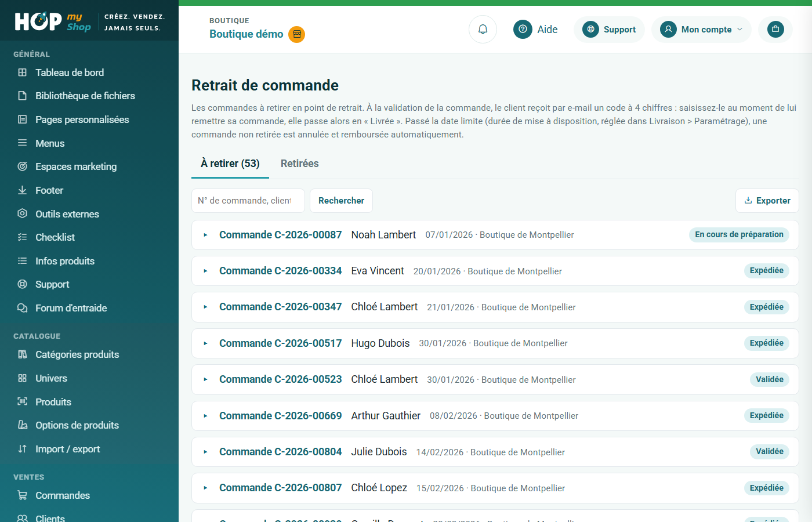Open Infos produits in sidebar
The image size is (812, 522).
65,261
